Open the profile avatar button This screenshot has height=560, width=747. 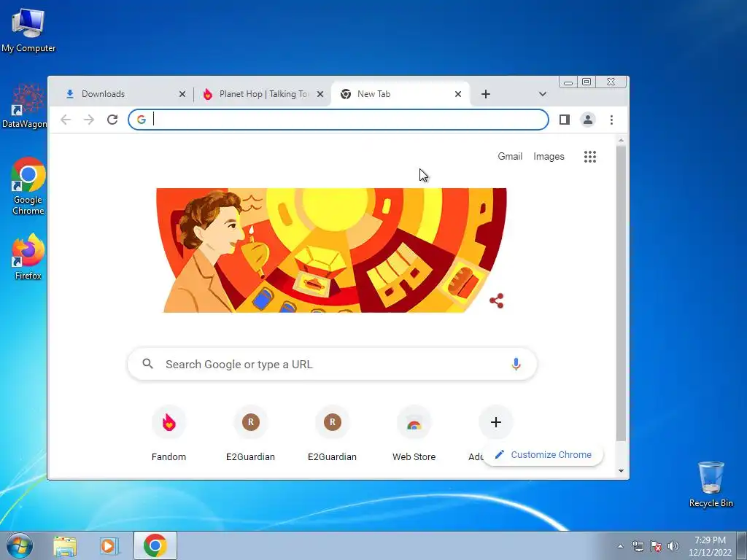pyautogui.click(x=588, y=120)
